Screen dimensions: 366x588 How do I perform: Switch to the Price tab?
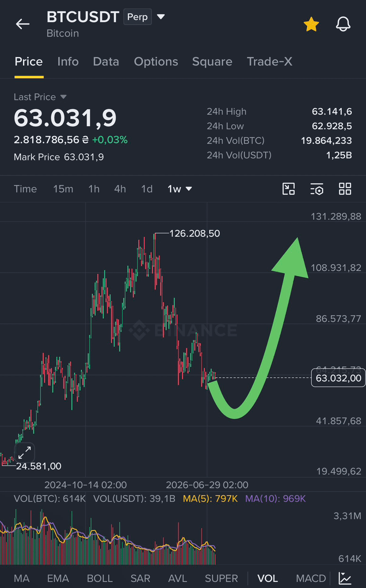coord(29,61)
